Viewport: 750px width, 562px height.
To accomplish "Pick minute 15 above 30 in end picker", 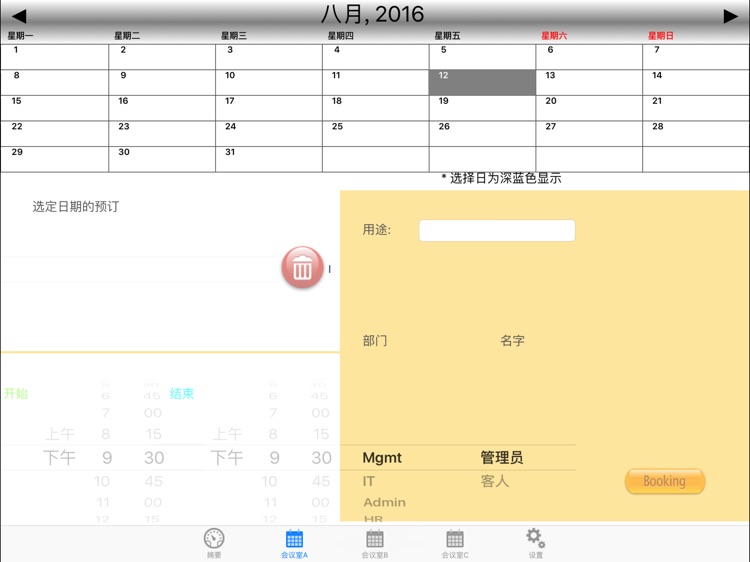I will coord(321,434).
